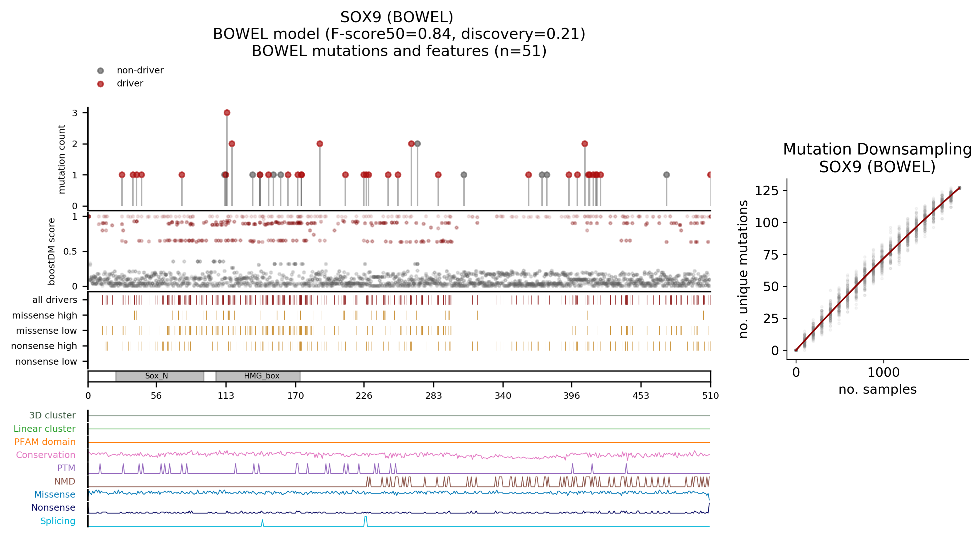Screen dimensions: 980x539
Task: Click the 'no. samples' axis label
Action: (877, 390)
